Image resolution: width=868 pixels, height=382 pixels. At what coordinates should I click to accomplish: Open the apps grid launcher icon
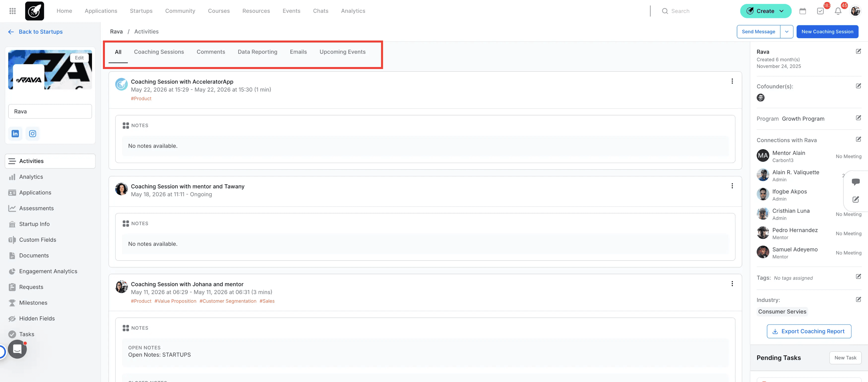pos(12,11)
